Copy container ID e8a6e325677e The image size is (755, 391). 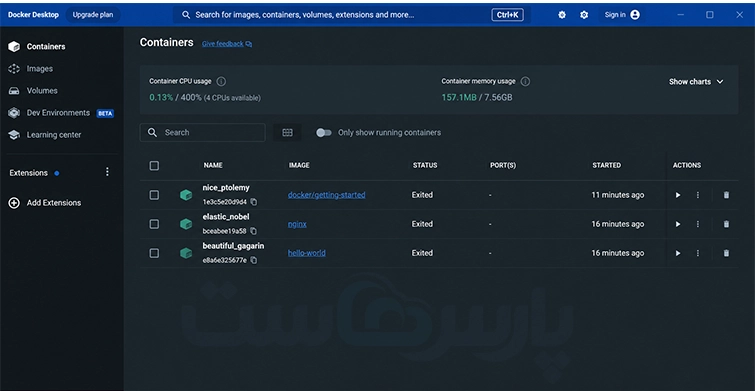[x=254, y=260]
